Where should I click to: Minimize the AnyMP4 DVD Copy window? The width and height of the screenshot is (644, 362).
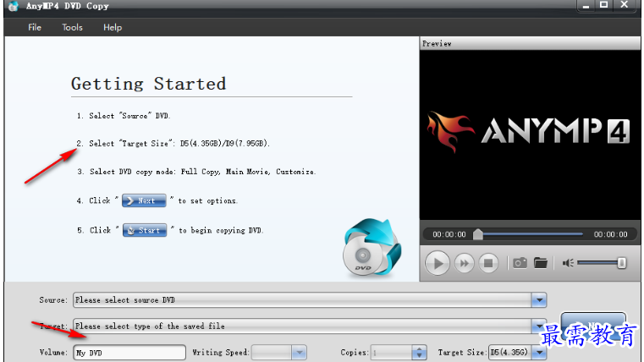(x=586, y=6)
